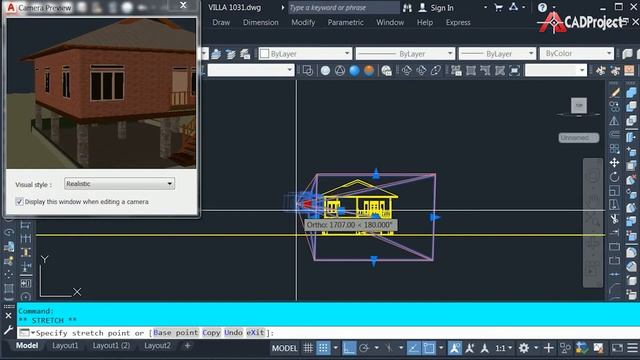Viewport: 640px width, 360px height.
Task: Click the Camera Preview house rendering
Action: pyautogui.click(x=101, y=93)
